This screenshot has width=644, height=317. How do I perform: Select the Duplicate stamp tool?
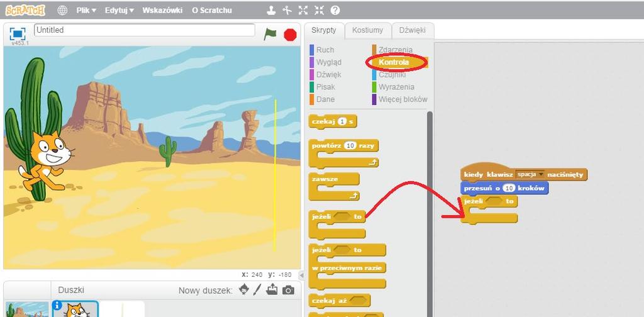pyautogui.click(x=271, y=10)
